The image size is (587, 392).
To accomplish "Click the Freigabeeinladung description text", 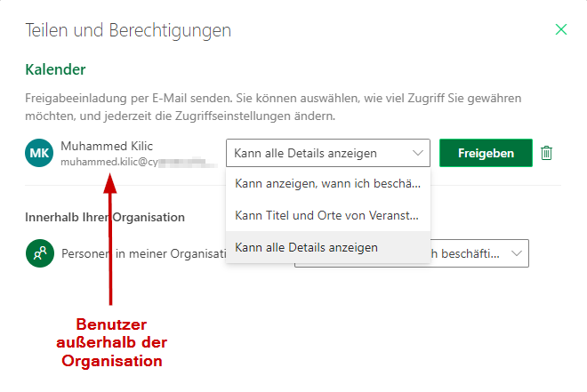I will (x=273, y=107).
